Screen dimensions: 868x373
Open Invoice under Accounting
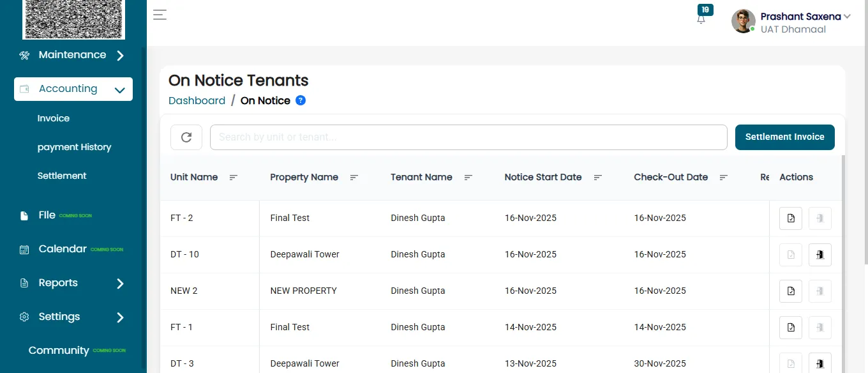coord(54,118)
